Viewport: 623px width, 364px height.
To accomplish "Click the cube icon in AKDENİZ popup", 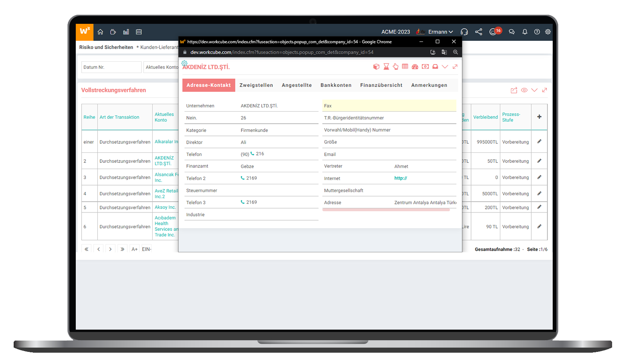I will (376, 67).
